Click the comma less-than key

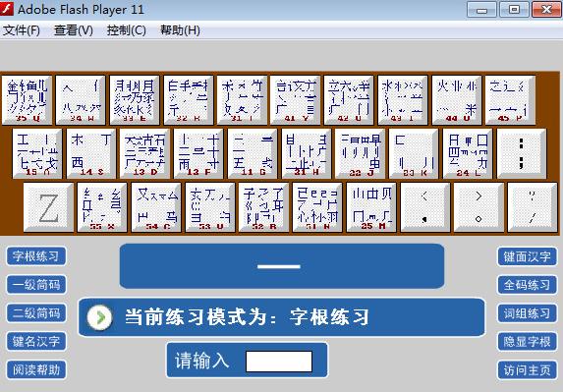(x=425, y=207)
